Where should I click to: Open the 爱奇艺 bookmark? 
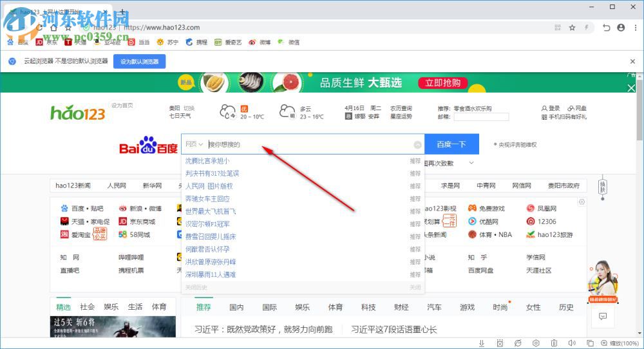click(x=229, y=42)
